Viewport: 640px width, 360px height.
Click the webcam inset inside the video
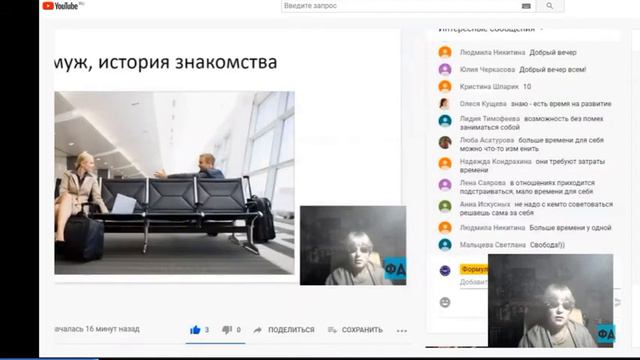(x=353, y=245)
